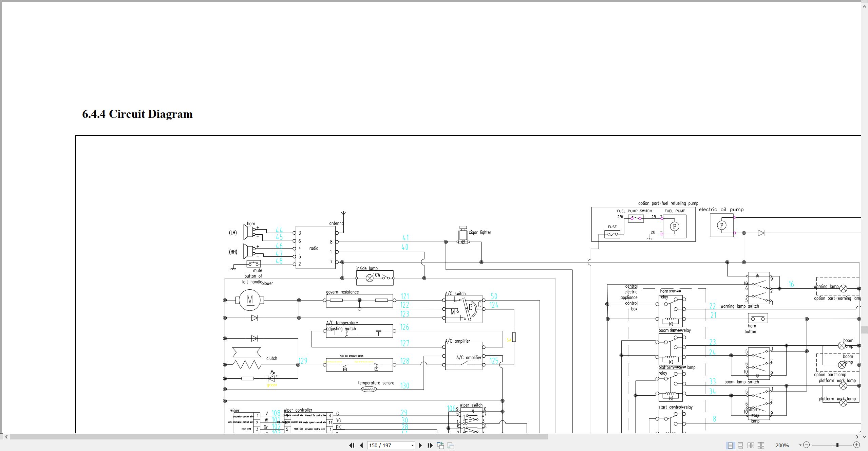
Task: Go to the first page
Action: (352, 445)
